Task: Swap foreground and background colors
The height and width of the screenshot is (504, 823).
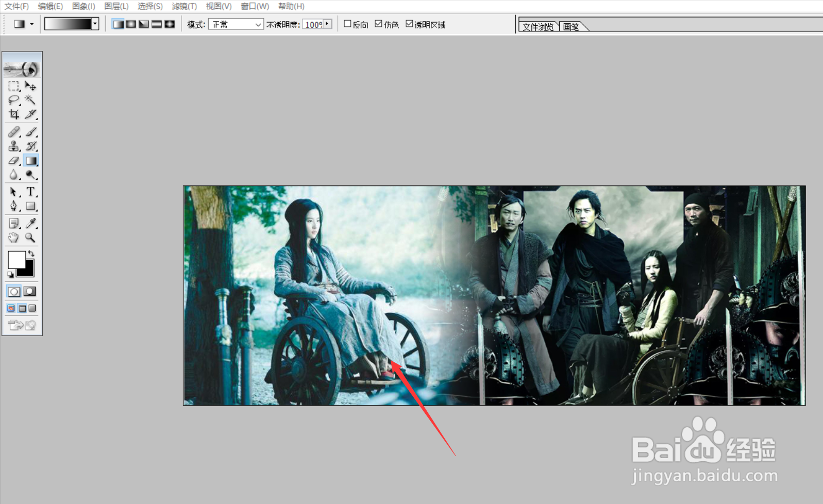Action: click(x=31, y=253)
